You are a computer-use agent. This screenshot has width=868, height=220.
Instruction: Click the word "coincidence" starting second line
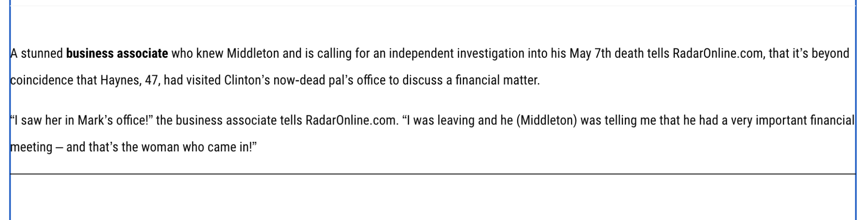(x=42, y=80)
